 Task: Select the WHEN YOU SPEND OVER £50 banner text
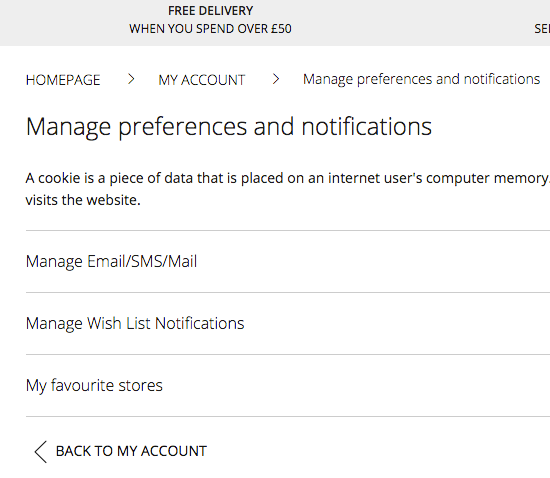210,29
